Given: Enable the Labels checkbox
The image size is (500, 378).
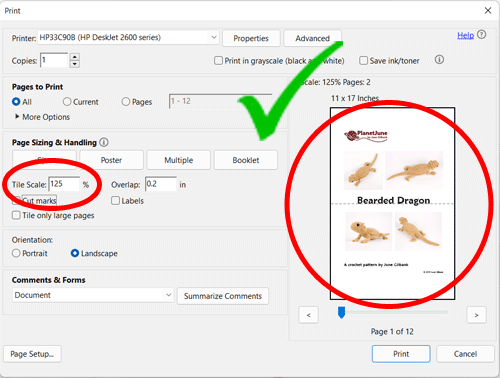Looking at the screenshot, I should pyautogui.click(x=115, y=201).
